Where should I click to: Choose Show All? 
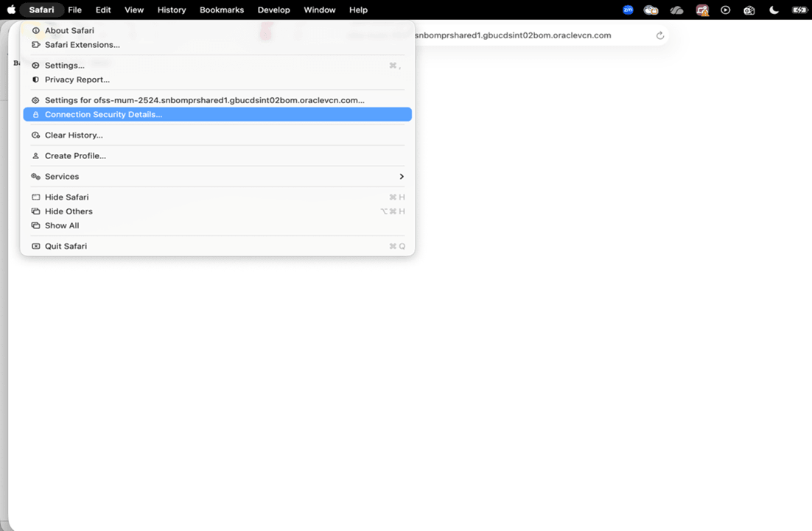(217, 225)
